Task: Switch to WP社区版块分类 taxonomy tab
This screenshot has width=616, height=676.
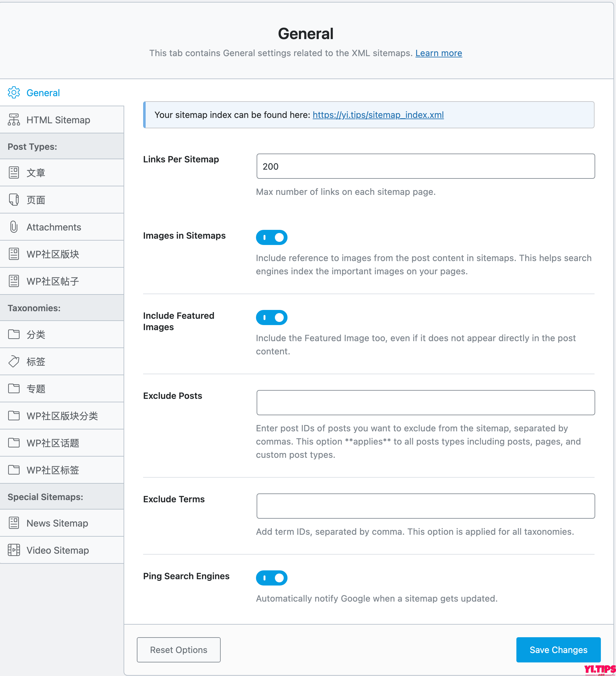Action: point(62,416)
